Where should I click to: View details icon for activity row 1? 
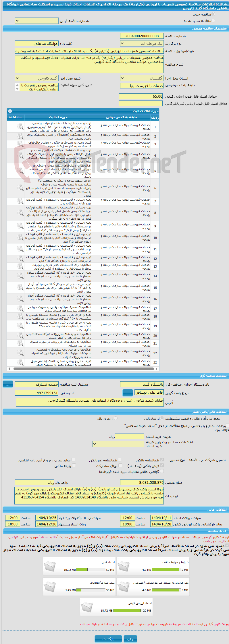click(20, 127)
